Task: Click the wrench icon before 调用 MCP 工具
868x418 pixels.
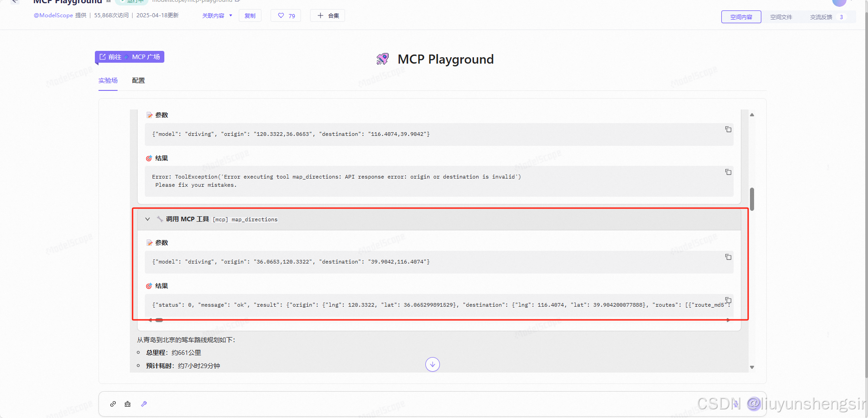Action: (160, 219)
